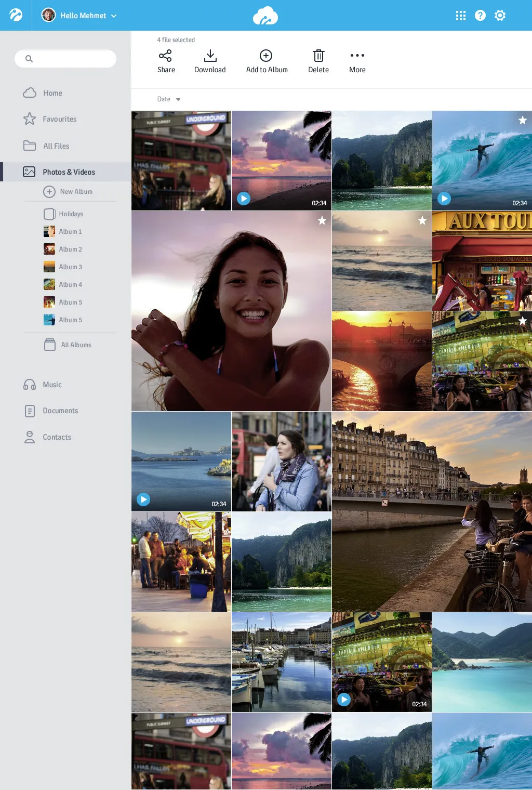This screenshot has width=532, height=790.
Task: Go to Favourites in the sidebar
Action: coord(59,119)
